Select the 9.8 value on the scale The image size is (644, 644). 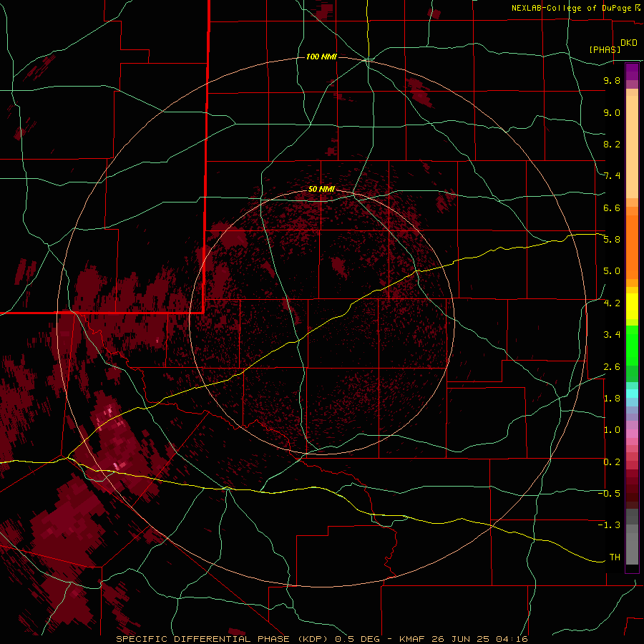(612, 80)
